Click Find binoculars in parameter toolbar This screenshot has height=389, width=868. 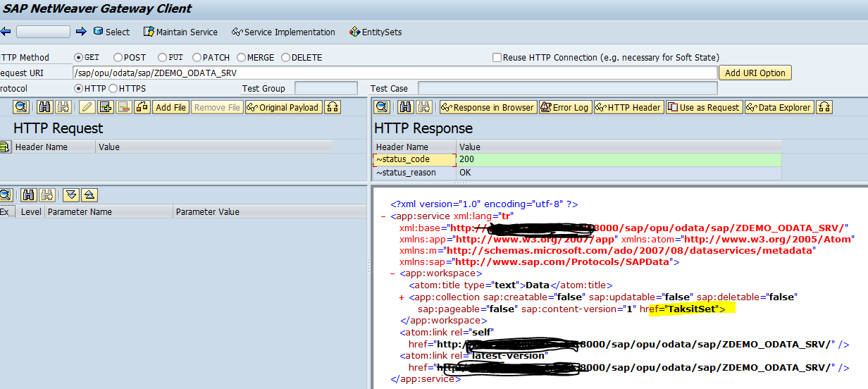[x=30, y=195]
